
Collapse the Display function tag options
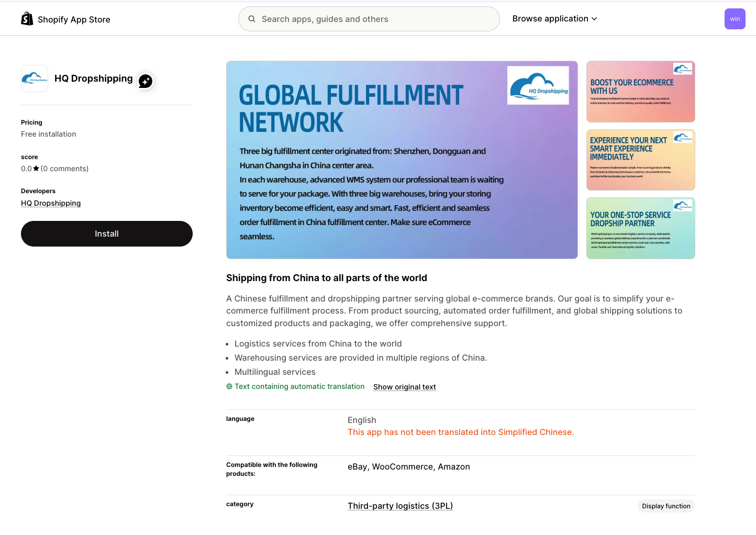click(666, 506)
